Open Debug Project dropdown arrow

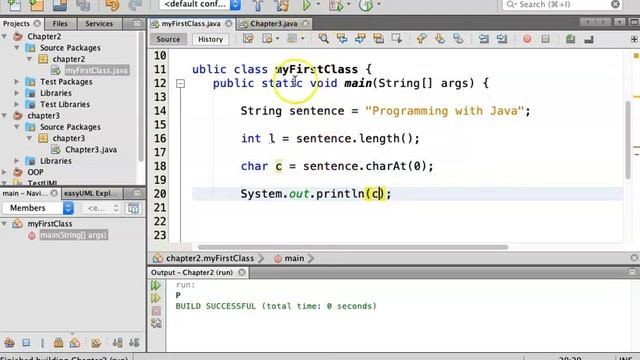348,4
